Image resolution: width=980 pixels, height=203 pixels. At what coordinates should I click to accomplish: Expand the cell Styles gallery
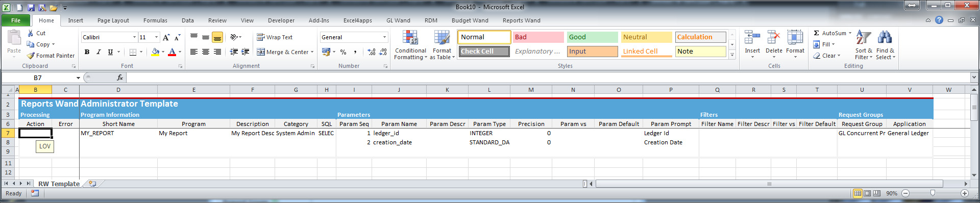click(x=732, y=55)
